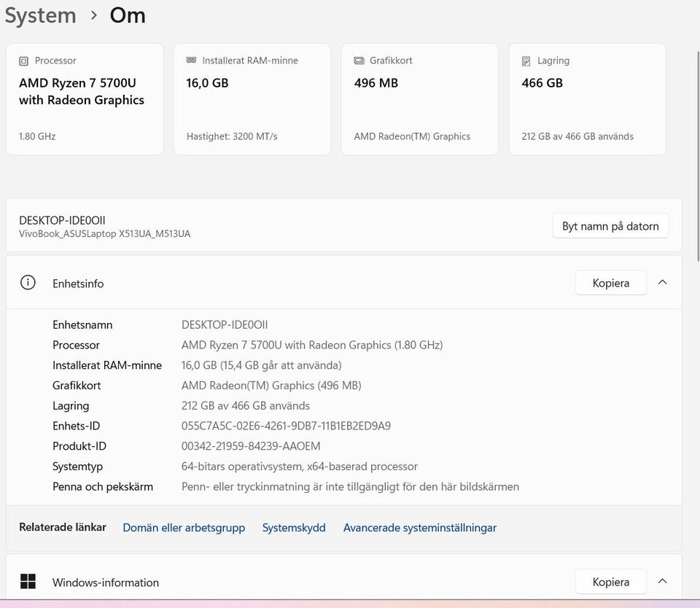Screen dimensions: 700x608
Task: Click the Enhetsnamn row label
Action: coord(82,324)
